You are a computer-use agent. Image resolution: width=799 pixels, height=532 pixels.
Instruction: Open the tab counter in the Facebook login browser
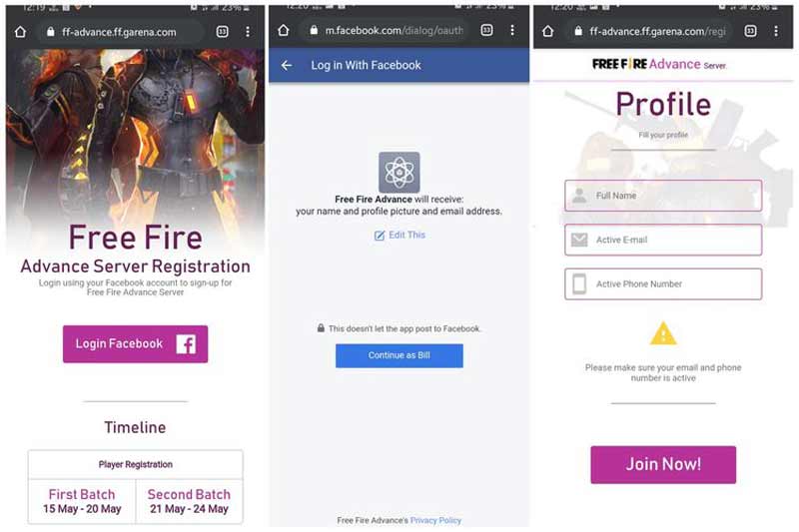coord(486,30)
